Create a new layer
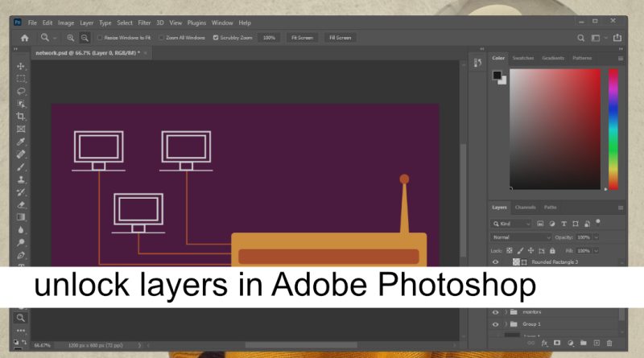The image size is (644, 358). coord(597,343)
